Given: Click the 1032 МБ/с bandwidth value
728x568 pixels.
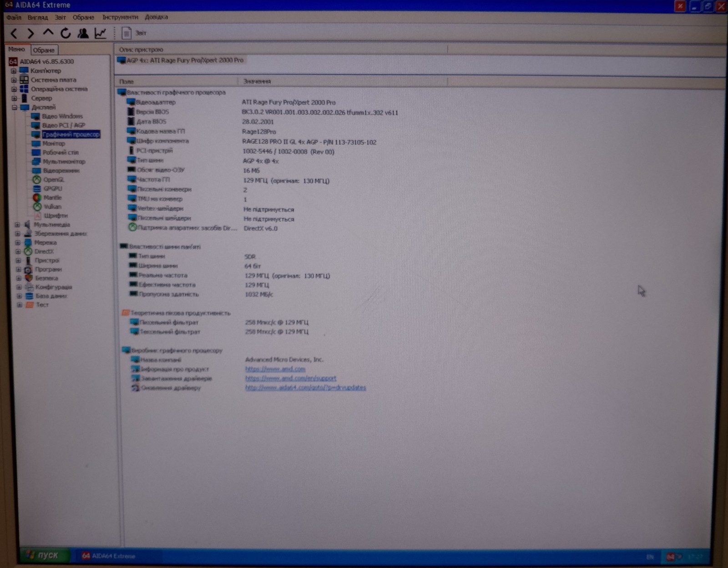Looking at the screenshot, I should pos(259,294).
